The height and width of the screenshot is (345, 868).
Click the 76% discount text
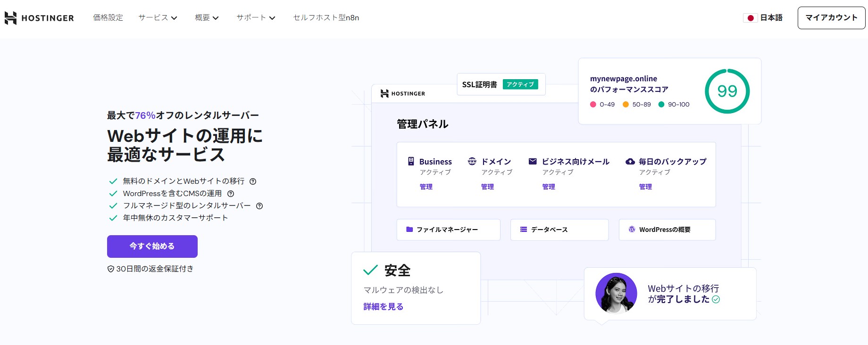[x=145, y=115]
